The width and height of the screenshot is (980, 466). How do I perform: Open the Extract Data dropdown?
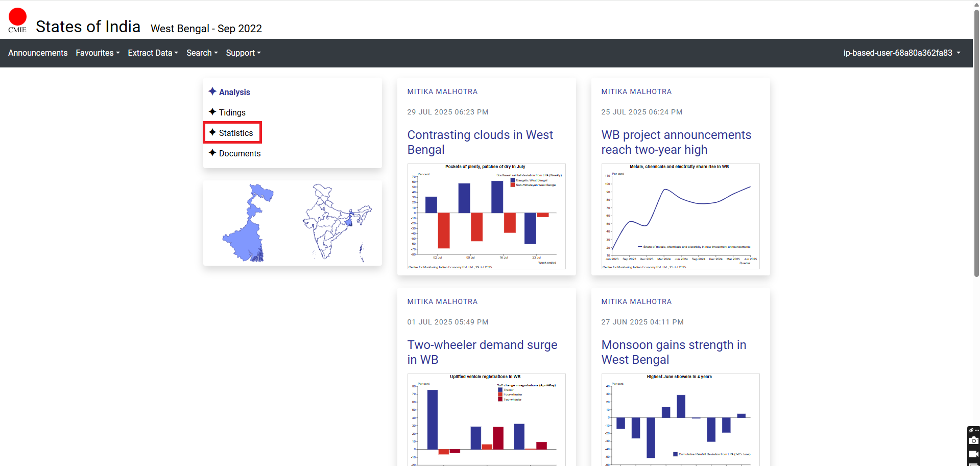pyautogui.click(x=153, y=53)
